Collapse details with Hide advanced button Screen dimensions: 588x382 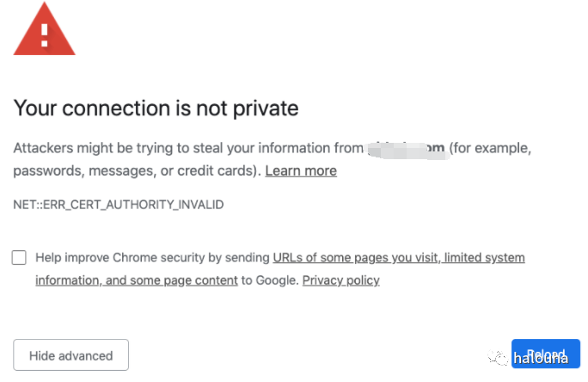click(x=70, y=355)
